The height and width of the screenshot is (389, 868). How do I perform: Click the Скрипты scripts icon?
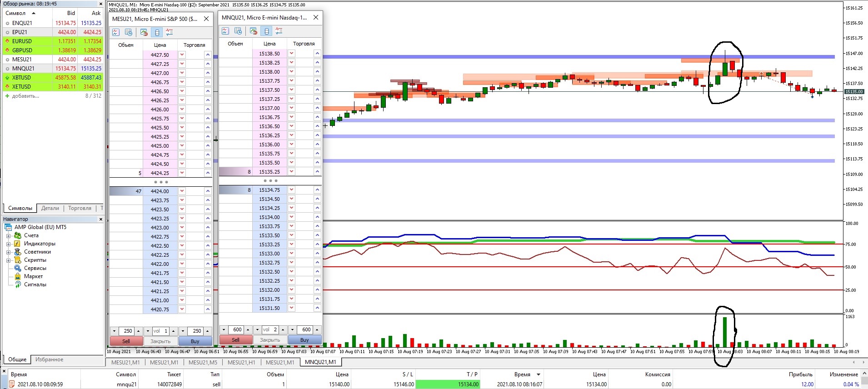tap(18, 260)
